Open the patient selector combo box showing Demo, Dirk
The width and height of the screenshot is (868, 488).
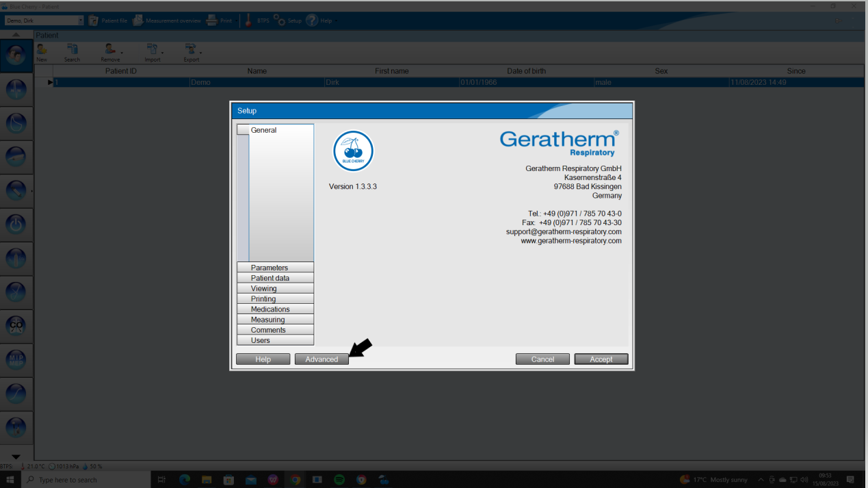pos(44,21)
